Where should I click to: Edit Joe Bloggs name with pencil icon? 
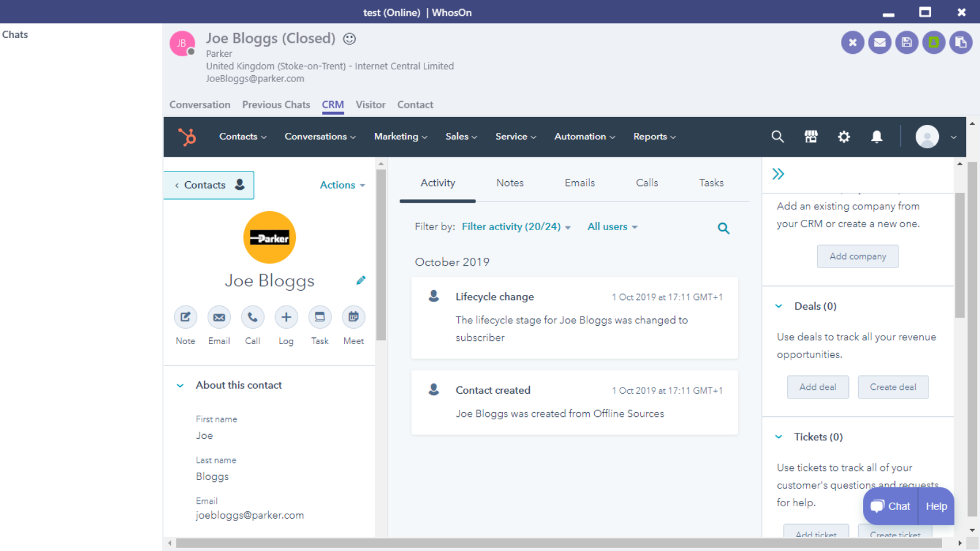[x=361, y=280]
